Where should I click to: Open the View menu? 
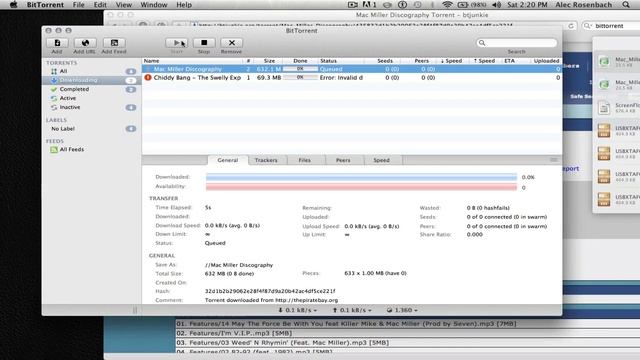tap(124, 5)
